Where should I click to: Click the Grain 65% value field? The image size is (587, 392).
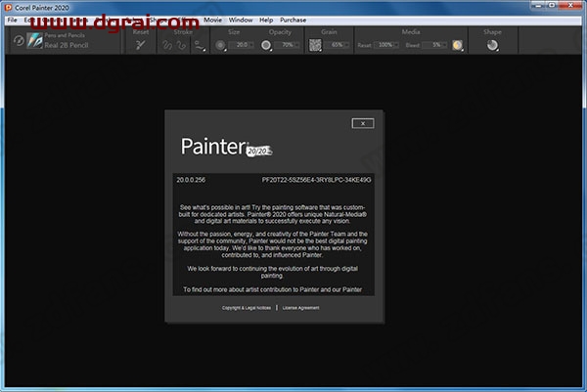(x=337, y=45)
